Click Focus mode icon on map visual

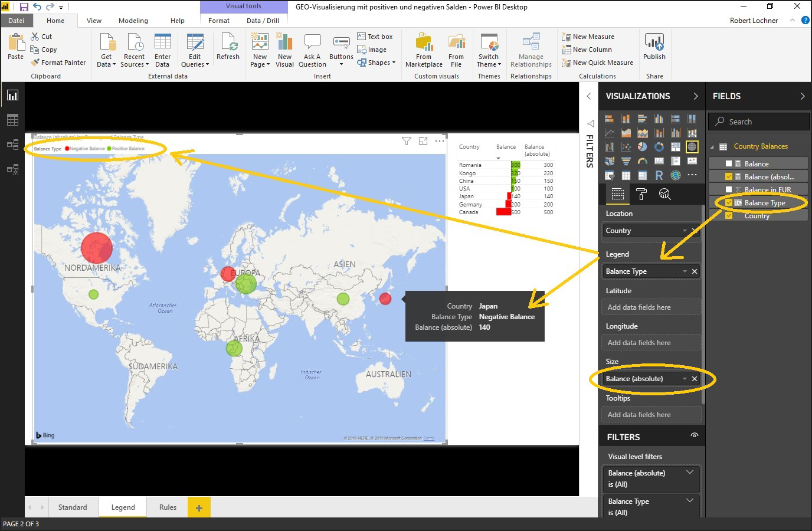[x=423, y=141]
